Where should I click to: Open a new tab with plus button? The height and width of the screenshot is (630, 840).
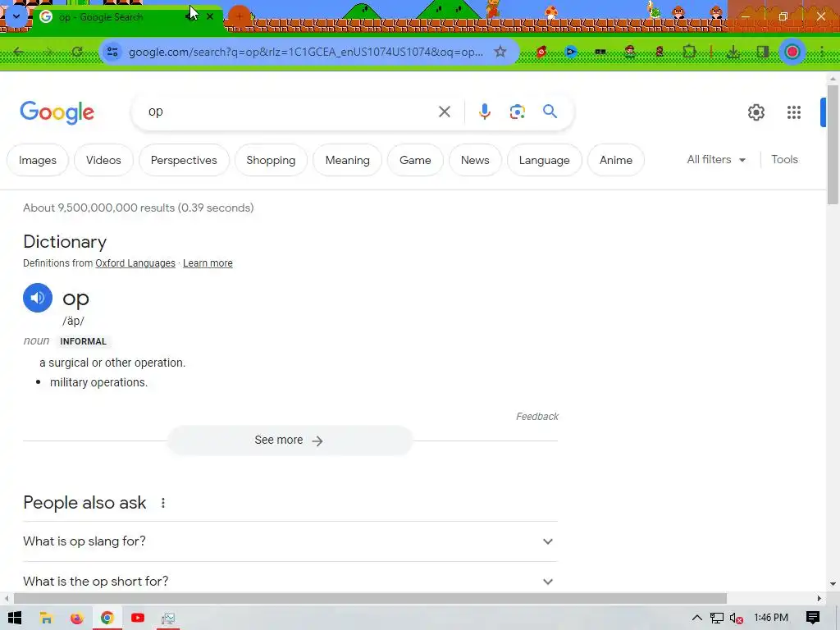pos(240,16)
